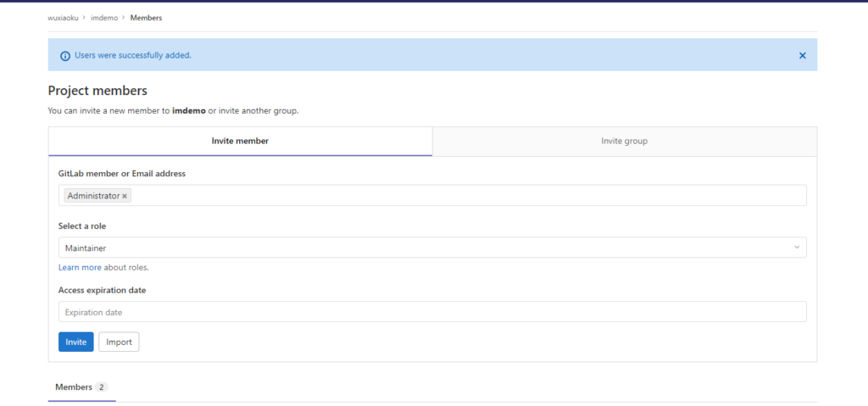Open the Learn more roles link

80,267
